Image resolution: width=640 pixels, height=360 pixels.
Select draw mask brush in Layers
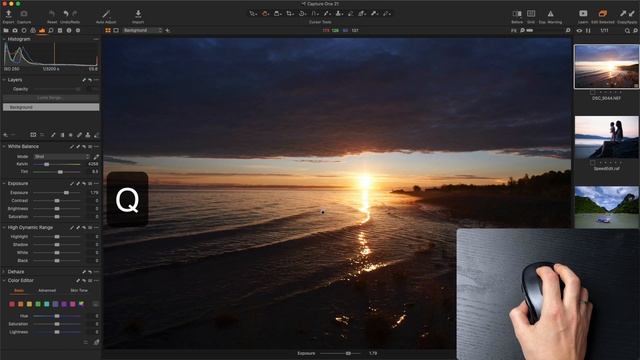(x=53, y=135)
